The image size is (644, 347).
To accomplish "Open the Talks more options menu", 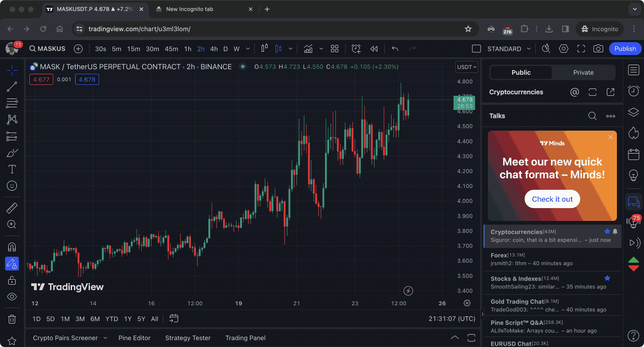I will [x=610, y=116].
